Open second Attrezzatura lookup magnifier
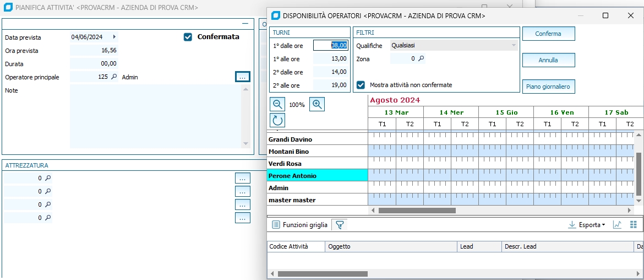Screen dimensions: 644x280 pyautogui.click(x=48, y=191)
